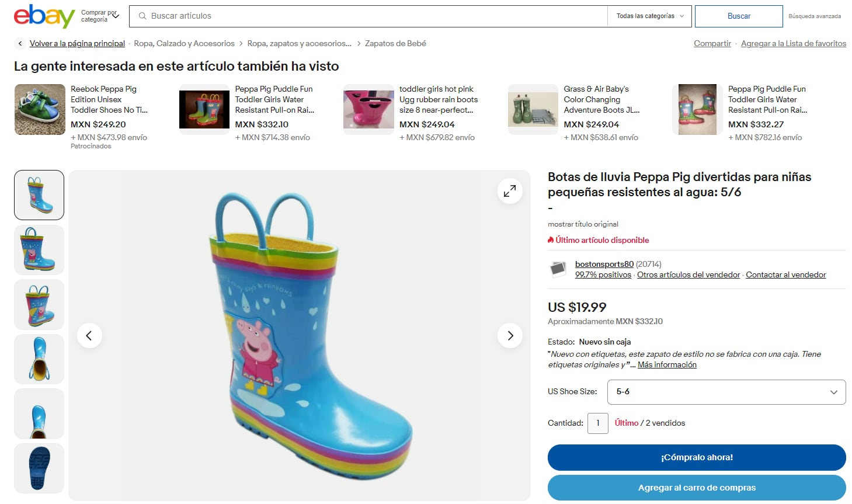The image size is (852, 504).
Task: Open Búsqueda avanzada
Action: [815, 17]
